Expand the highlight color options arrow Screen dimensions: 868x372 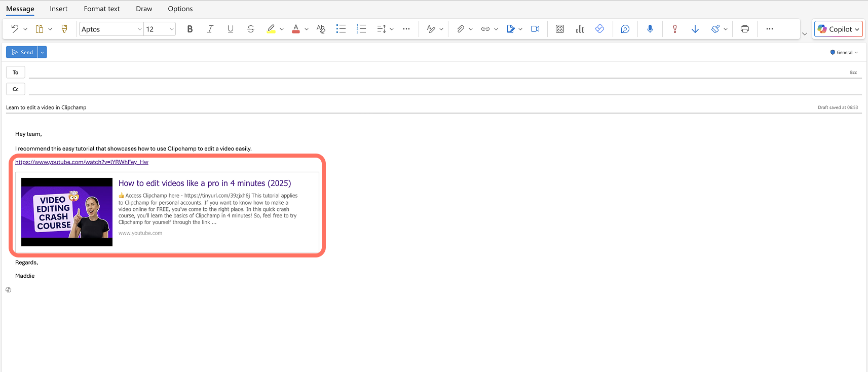click(x=282, y=29)
